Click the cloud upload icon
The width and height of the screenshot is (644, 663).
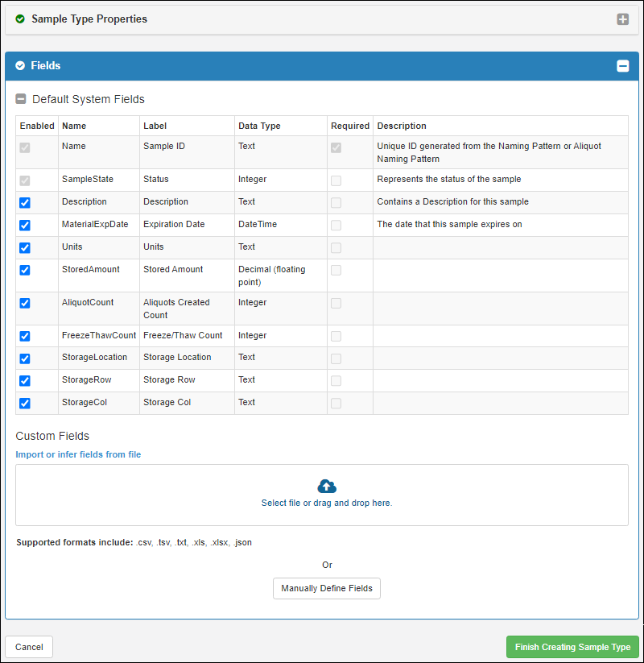327,486
